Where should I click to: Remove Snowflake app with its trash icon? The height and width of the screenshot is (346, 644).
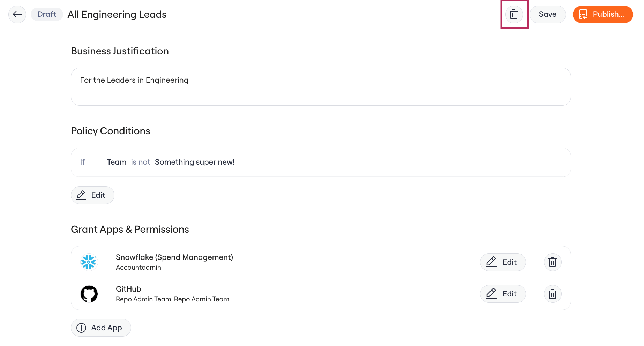pos(553,262)
